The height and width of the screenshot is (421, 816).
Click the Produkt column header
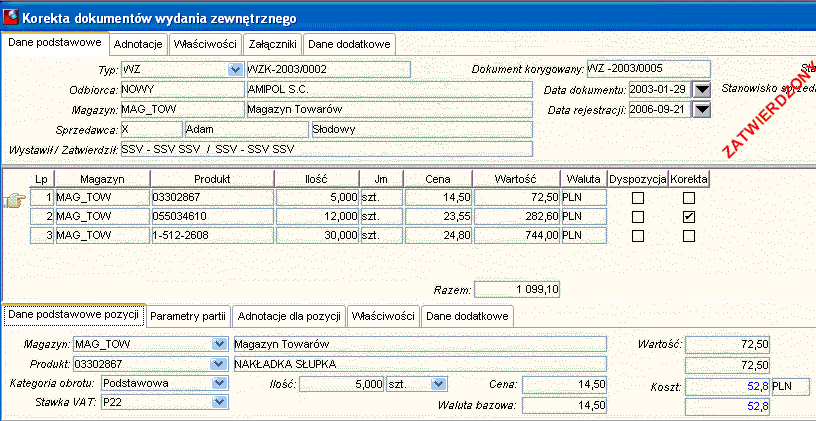click(x=212, y=179)
